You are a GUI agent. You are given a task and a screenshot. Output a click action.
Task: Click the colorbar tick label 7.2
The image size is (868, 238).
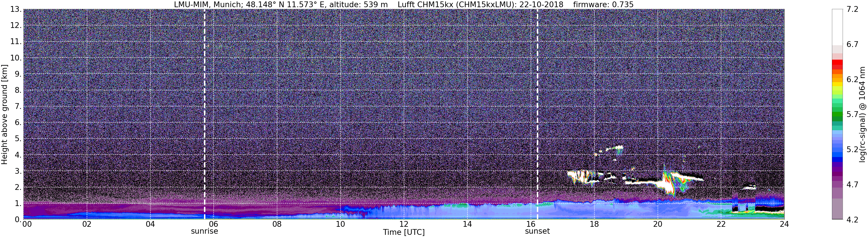coord(852,10)
